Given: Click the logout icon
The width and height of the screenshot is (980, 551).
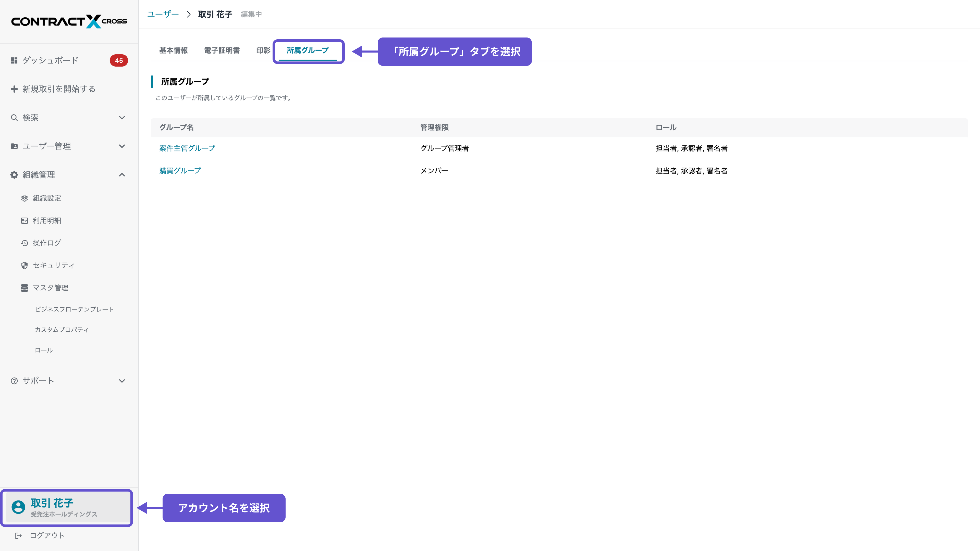Looking at the screenshot, I should [18, 535].
